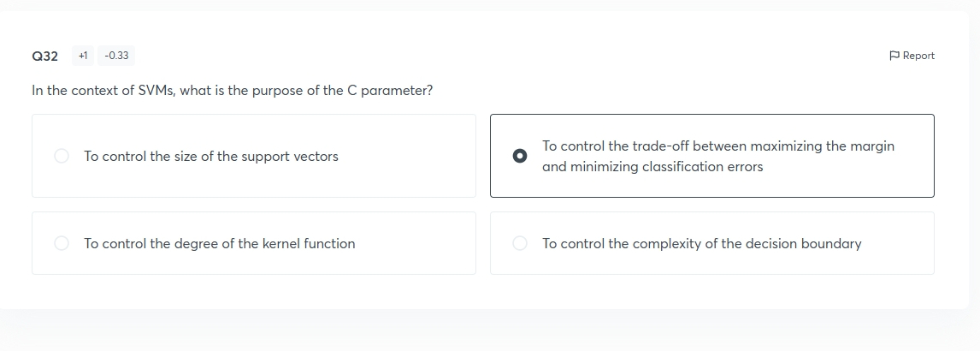
Task: Click the Report flag icon
Action: (x=894, y=56)
